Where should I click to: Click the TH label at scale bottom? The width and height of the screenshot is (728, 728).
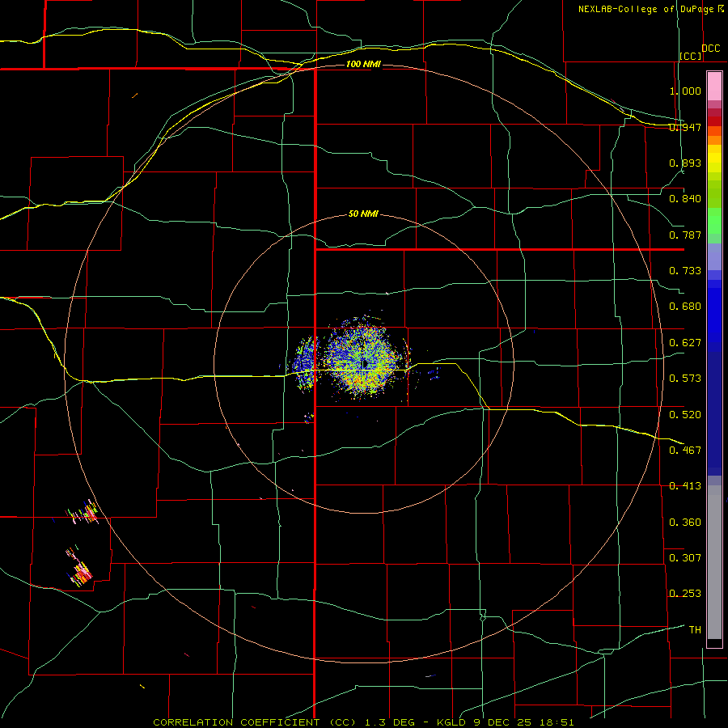695,629
